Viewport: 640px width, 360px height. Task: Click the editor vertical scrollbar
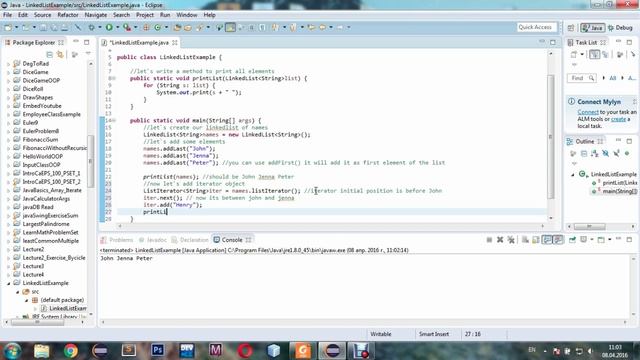(551, 136)
